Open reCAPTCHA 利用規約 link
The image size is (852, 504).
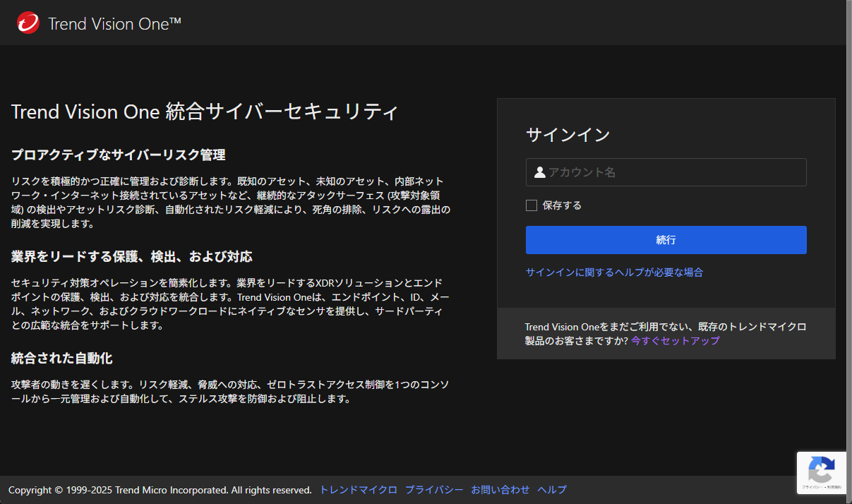coord(833,486)
